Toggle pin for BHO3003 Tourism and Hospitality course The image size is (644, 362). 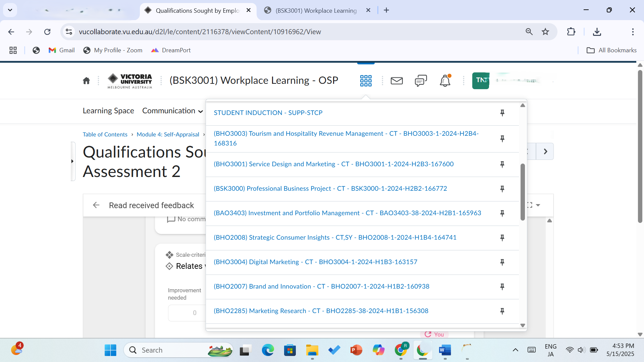[502, 139]
